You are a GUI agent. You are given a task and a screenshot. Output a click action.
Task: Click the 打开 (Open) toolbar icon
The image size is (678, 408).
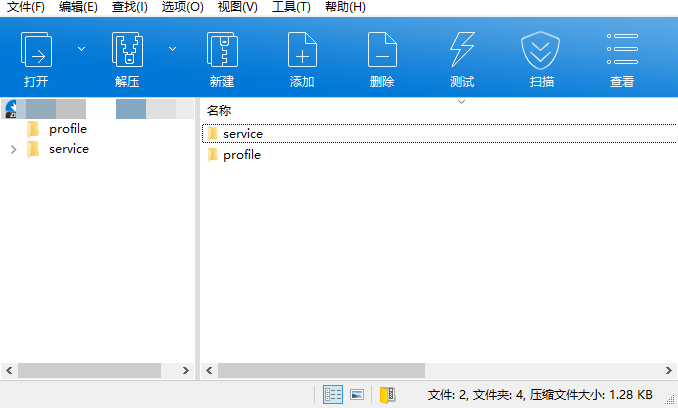[x=36, y=49]
